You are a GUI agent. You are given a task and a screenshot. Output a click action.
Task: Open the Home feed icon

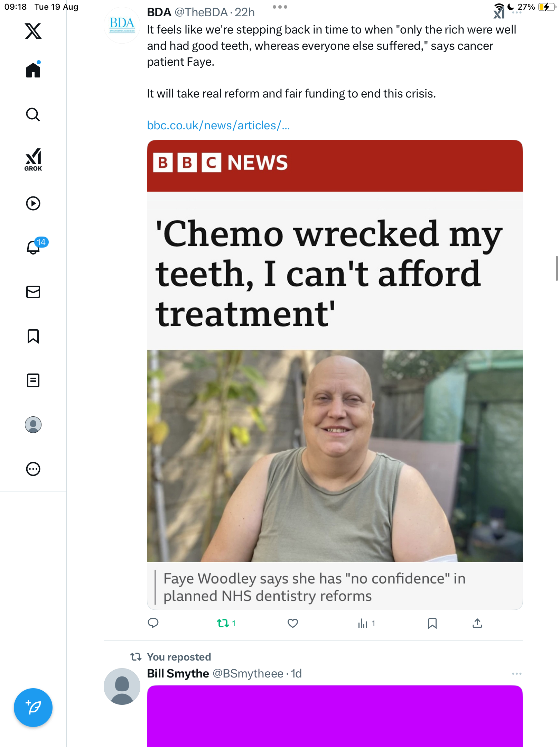click(x=33, y=70)
